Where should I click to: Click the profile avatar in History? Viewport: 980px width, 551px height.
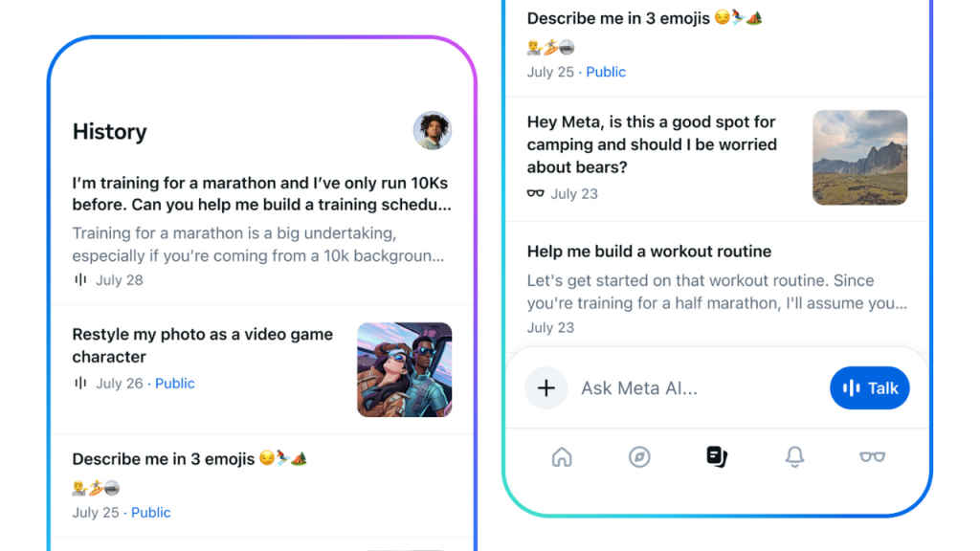433,130
